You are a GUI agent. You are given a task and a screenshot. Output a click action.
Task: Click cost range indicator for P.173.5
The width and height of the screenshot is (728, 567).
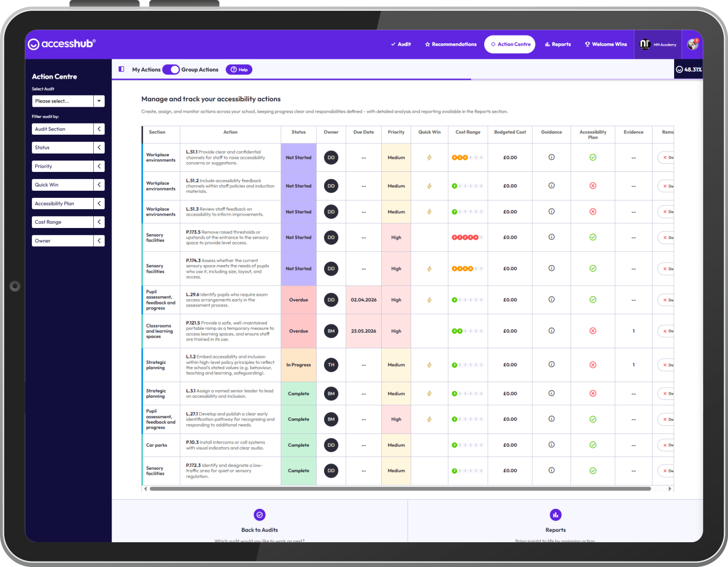468,237
